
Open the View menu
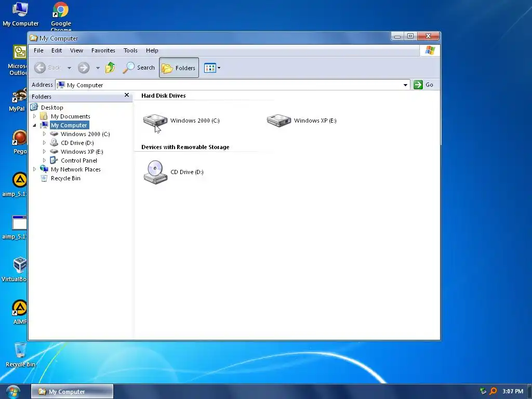coord(76,50)
